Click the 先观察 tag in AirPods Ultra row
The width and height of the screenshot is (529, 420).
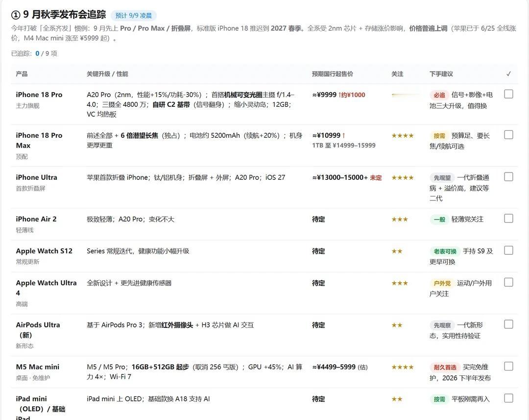442,325
